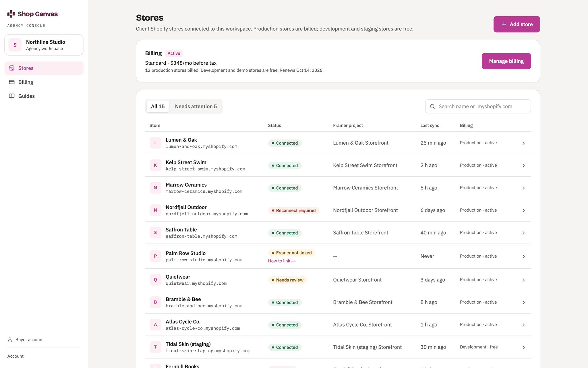Click the Buyer account person icon
This screenshot has width=588, height=368.
click(10, 340)
